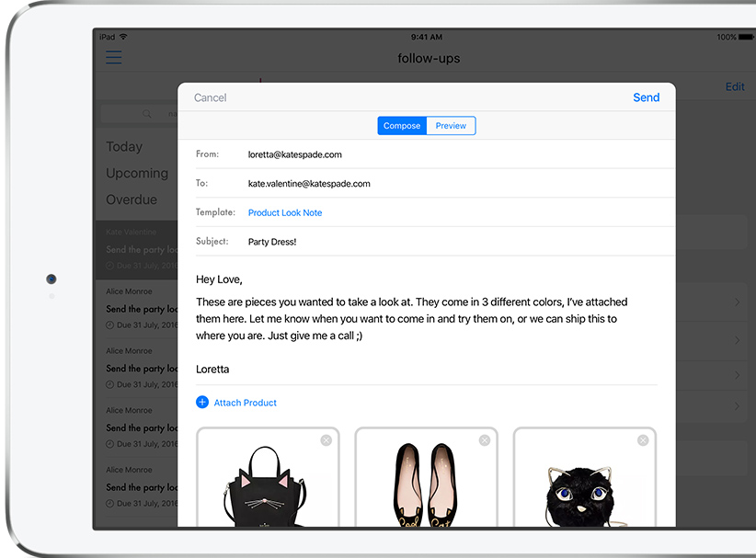Click the Attach Product link
The height and width of the screenshot is (558, 756).
245,403
